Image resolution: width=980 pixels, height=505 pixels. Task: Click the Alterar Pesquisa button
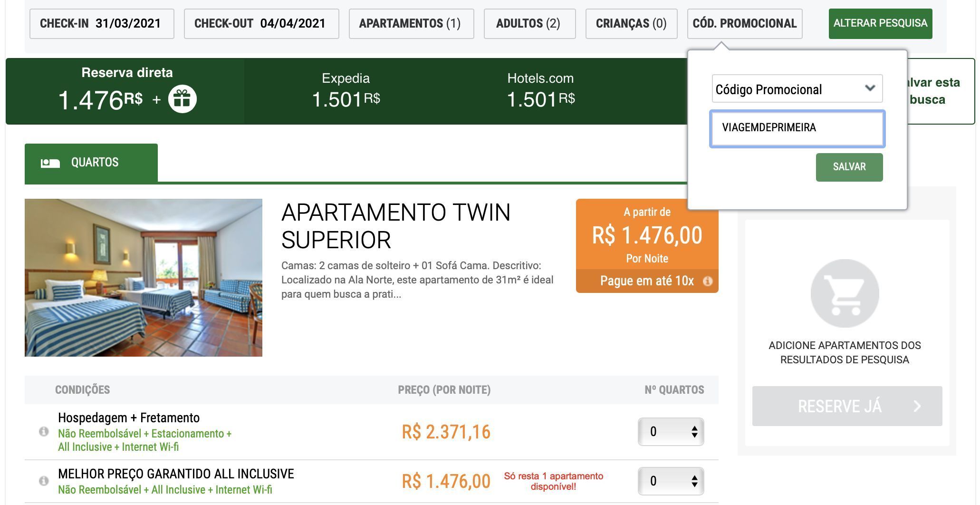pyautogui.click(x=880, y=23)
